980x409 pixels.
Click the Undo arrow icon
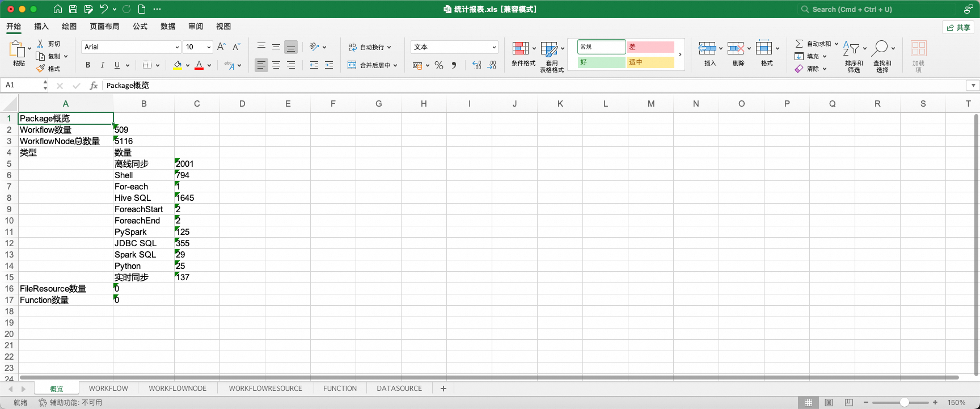point(104,9)
